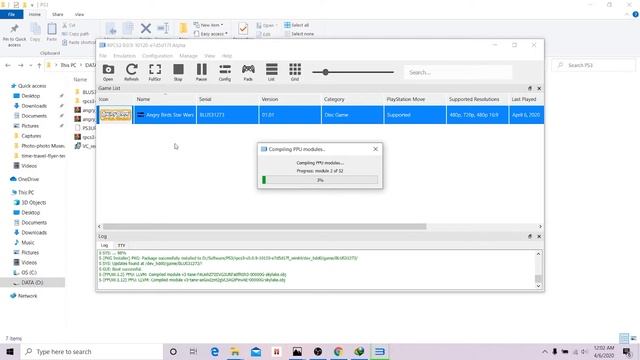
Task: Expand Easy access dropdown in Explorer
Action: (x=211, y=34)
